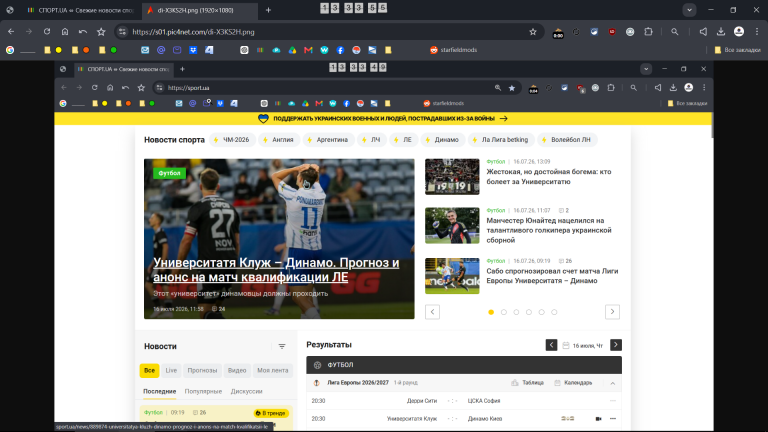The width and height of the screenshot is (768, 432).
Task: Select the Видео news filter
Action: coord(237,370)
